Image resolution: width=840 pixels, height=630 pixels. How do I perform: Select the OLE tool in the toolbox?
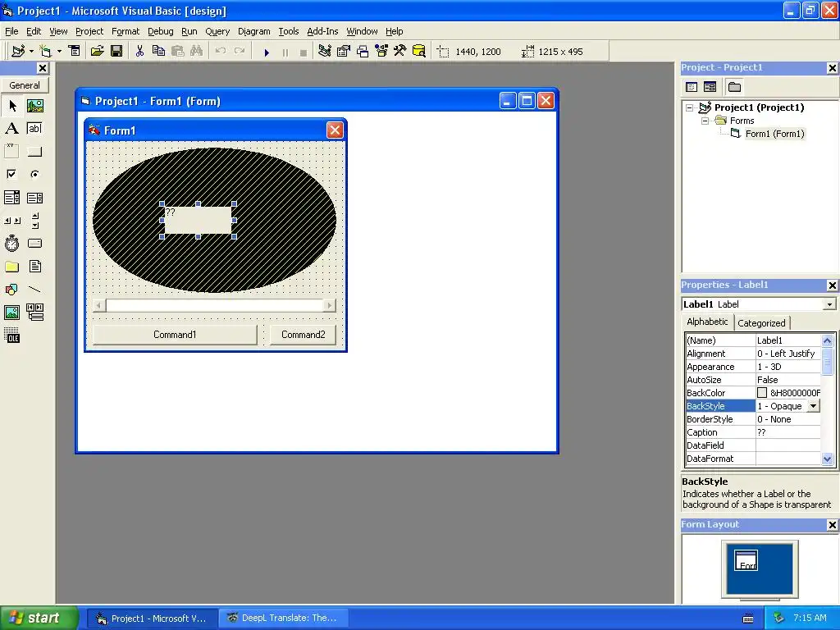[x=11, y=336]
